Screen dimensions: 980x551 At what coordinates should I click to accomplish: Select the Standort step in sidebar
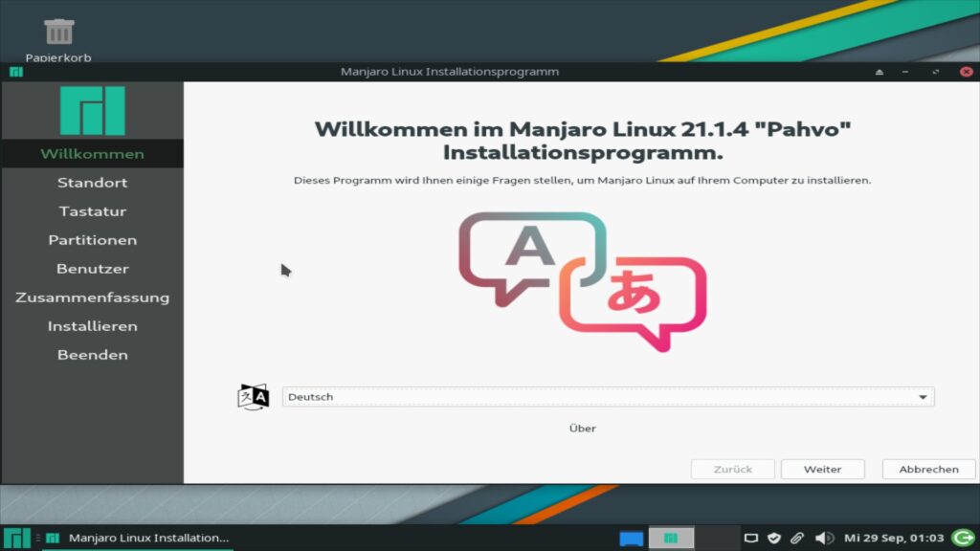[x=93, y=183]
